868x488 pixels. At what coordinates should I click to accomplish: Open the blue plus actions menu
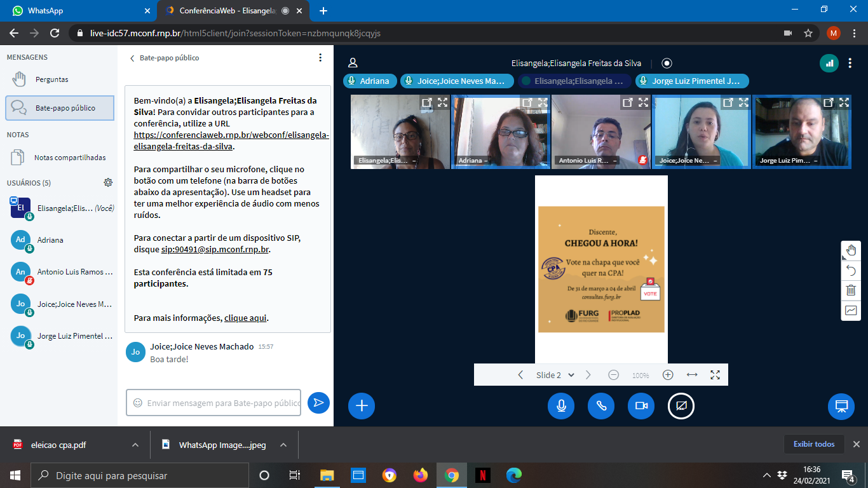tap(362, 406)
